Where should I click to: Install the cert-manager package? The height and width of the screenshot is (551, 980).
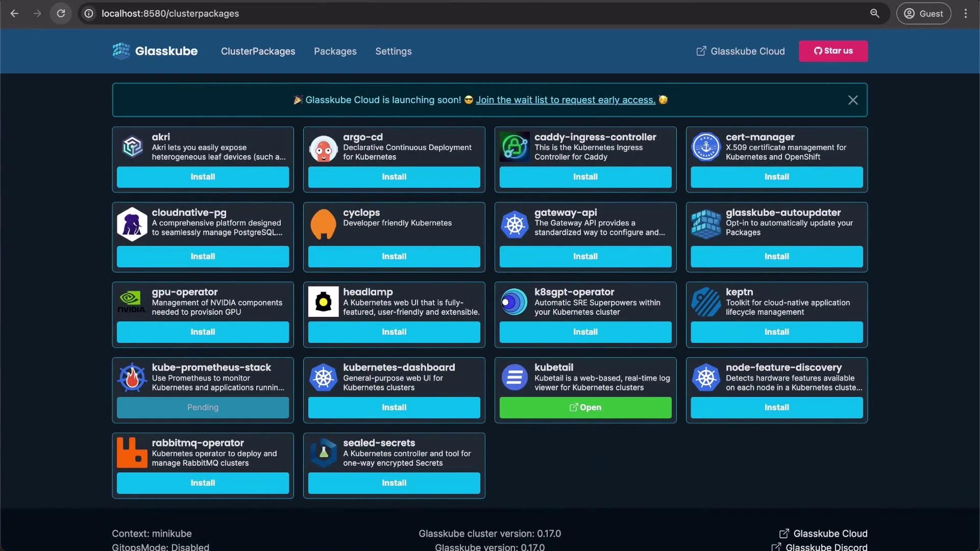tap(777, 177)
